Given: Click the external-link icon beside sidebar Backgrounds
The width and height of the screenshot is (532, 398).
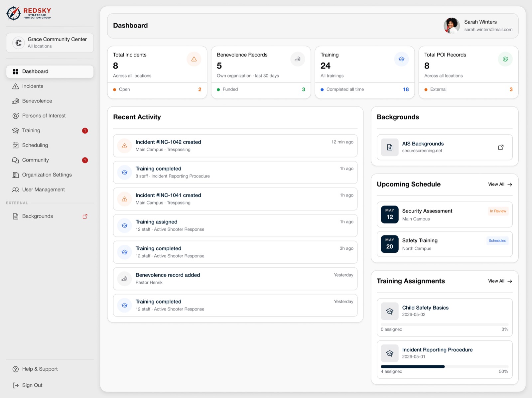Looking at the screenshot, I should coord(85,216).
